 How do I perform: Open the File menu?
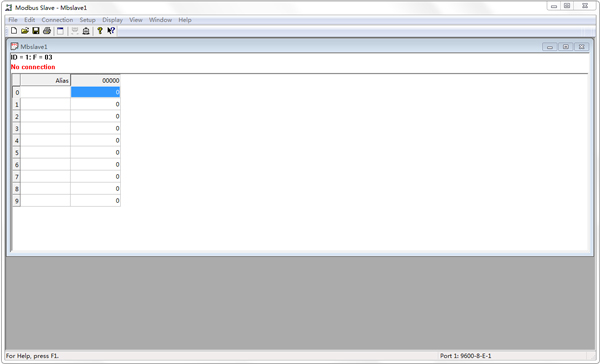(x=13, y=20)
